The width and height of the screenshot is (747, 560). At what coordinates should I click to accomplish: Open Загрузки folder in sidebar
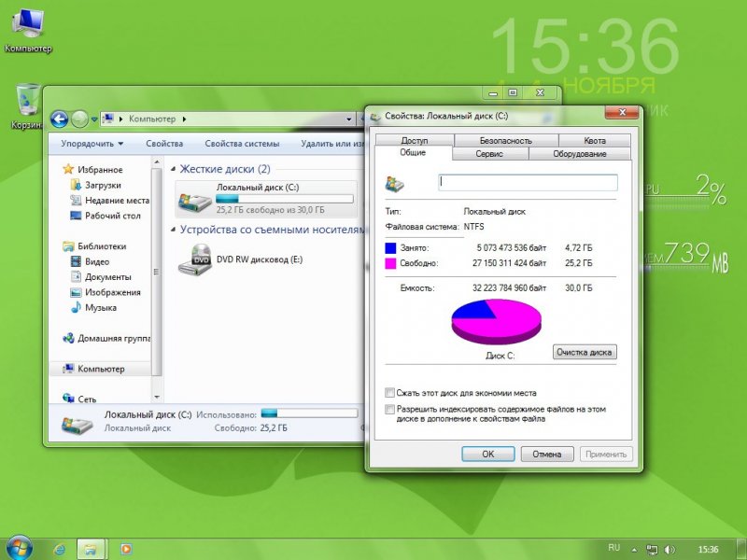click(97, 185)
